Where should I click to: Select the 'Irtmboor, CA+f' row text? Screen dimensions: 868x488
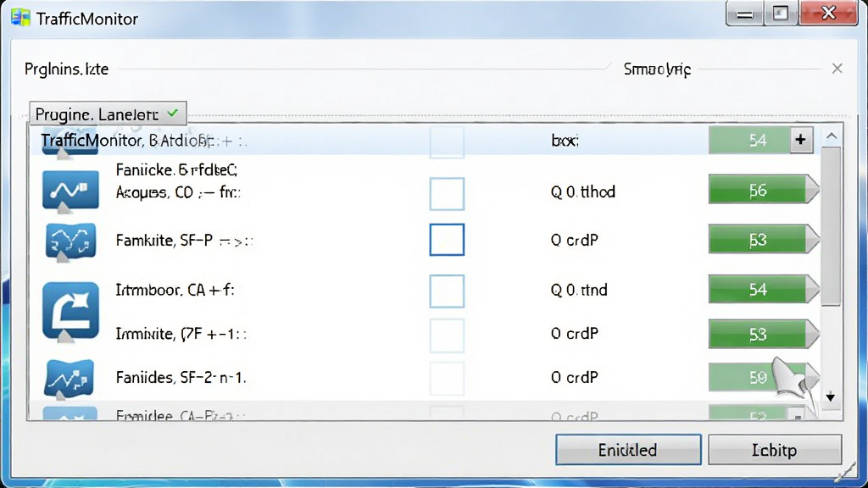[175, 290]
